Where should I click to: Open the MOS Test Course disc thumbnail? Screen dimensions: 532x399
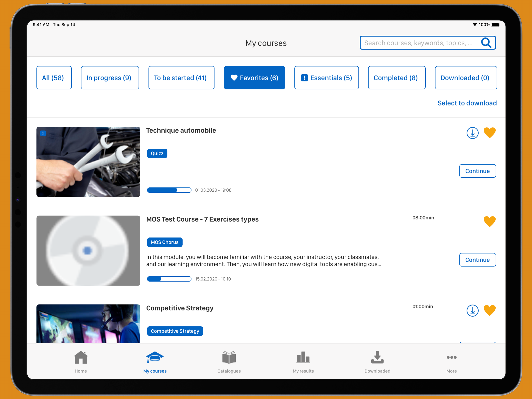pos(88,251)
